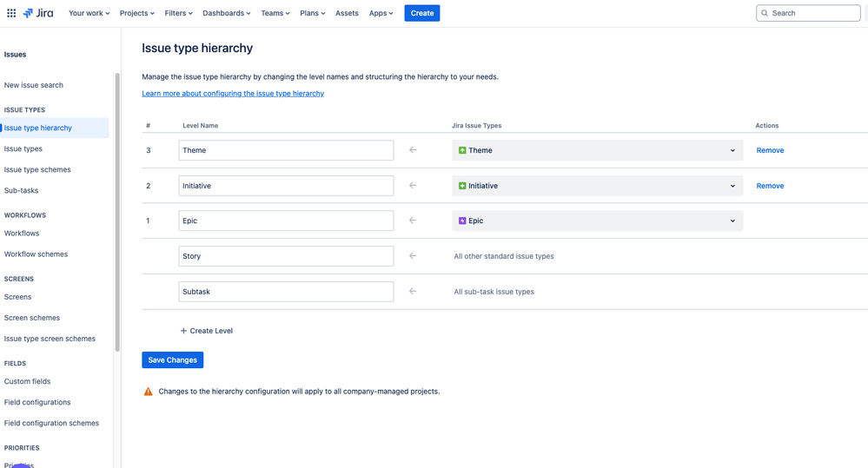Click the Search input field
Screen dimensions: 868x468
[x=808, y=13]
